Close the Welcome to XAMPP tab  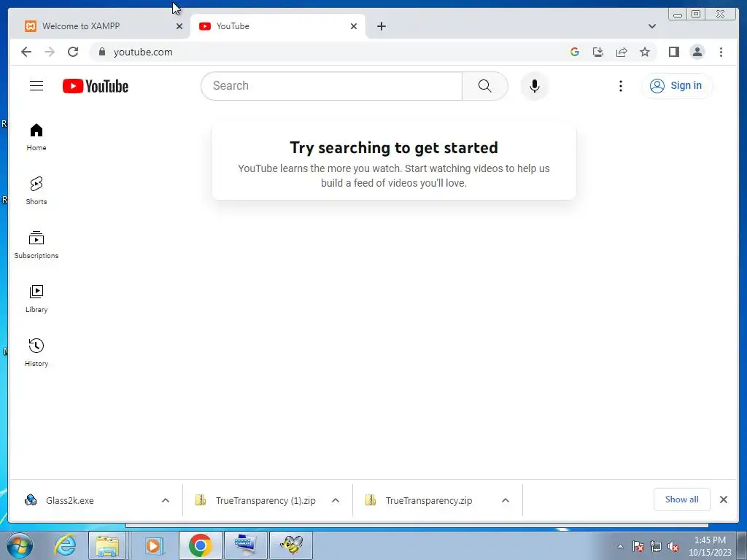tap(179, 26)
